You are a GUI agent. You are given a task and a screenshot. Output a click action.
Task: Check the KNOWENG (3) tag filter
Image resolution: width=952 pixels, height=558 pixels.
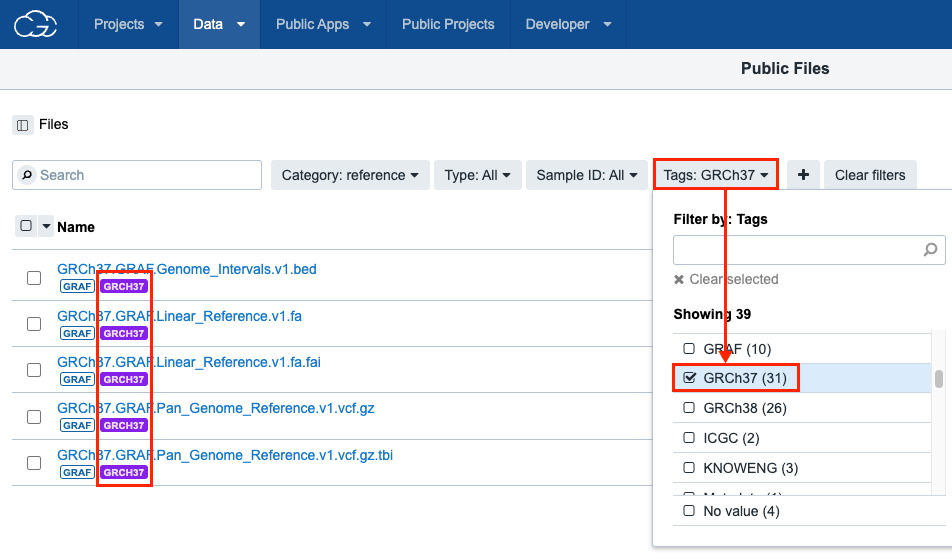coord(688,468)
